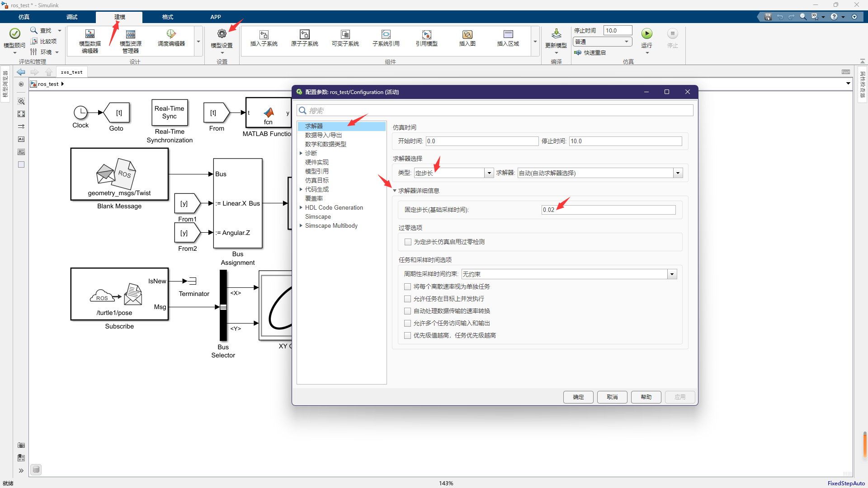Click the annotation text icon in palette
Screen dimensions: 868x488
point(21,139)
